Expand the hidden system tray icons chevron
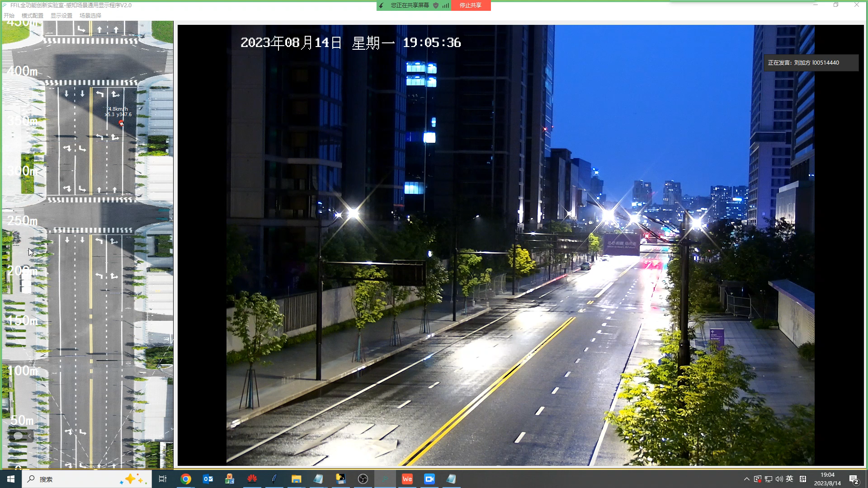 [x=746, y=479]
